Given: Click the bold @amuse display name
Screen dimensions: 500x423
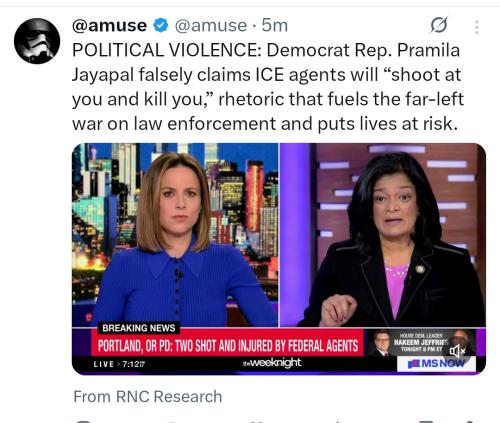Looking at the screenshot, I should (109, 25).
